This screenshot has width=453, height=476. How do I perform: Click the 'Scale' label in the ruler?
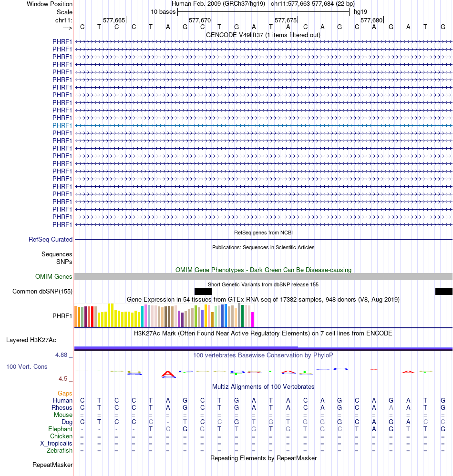(x=64, y=12)
